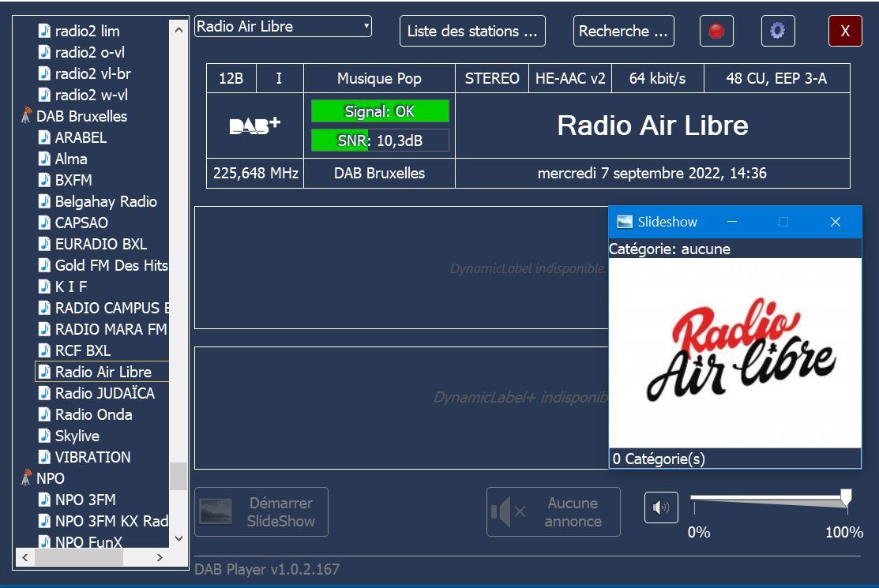Select station radio2 o-vl

tap(90, 52)
